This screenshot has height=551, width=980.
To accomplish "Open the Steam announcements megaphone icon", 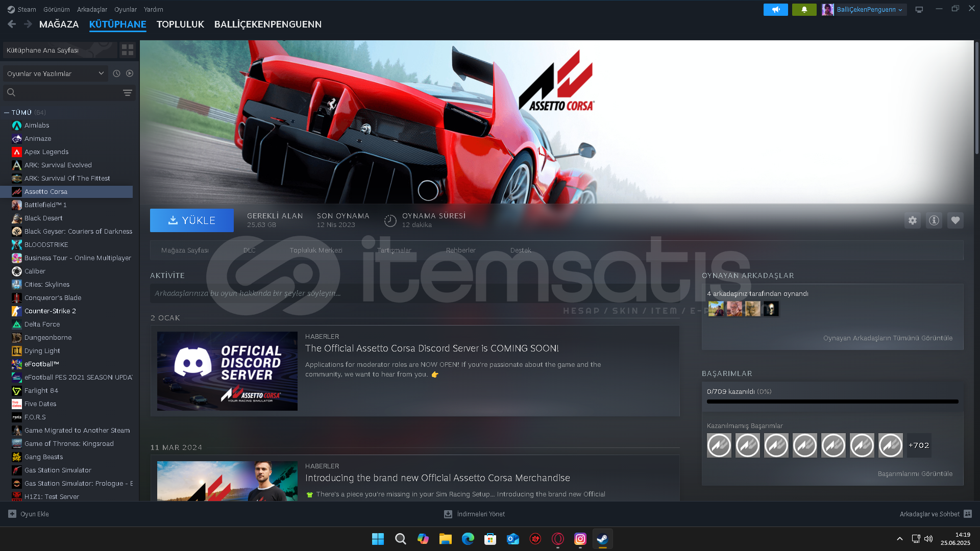I will coord(775,10).
